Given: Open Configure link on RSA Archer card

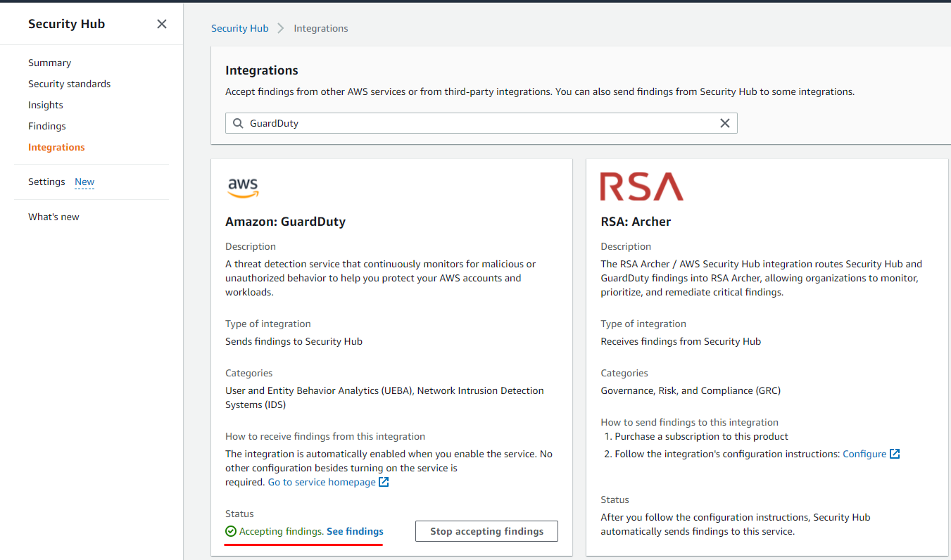Looking at the screenshot, I should (x=864, y=454).
